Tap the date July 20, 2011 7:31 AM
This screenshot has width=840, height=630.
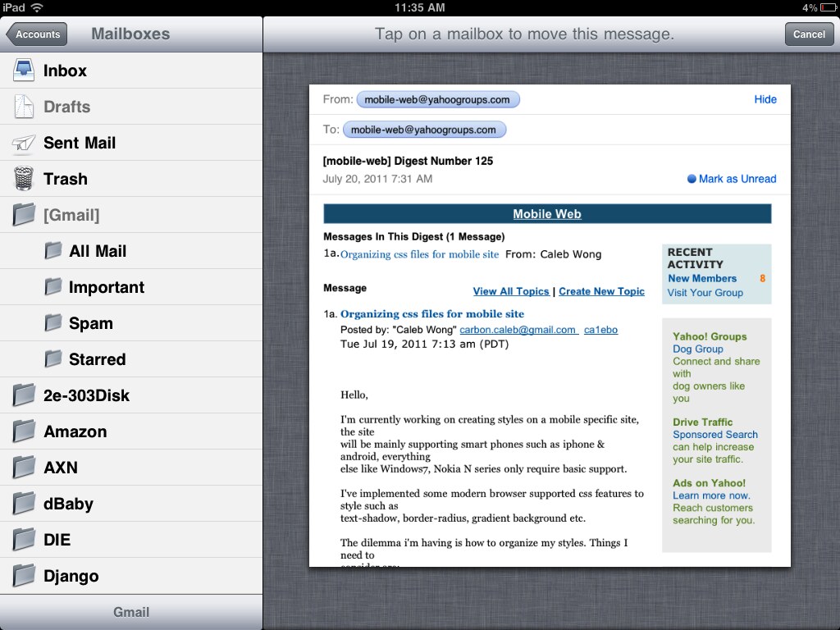(x=377, y=179)
